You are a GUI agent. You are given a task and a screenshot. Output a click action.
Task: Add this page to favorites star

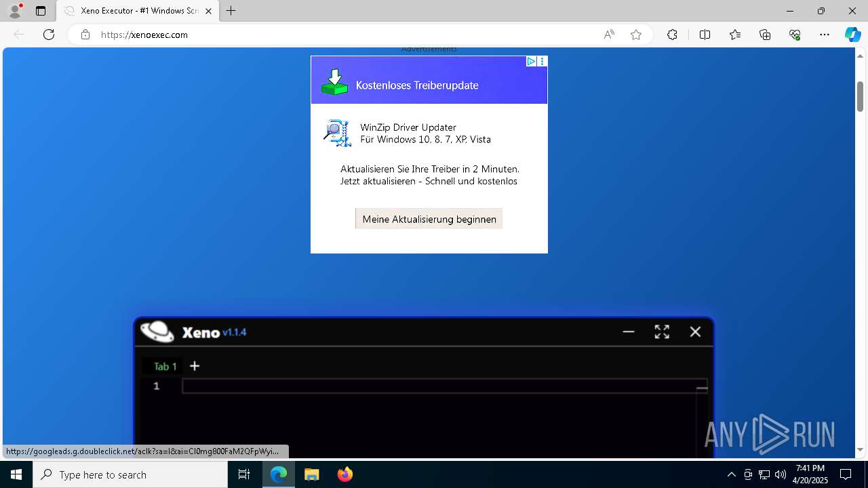click(x=636, y=35)
